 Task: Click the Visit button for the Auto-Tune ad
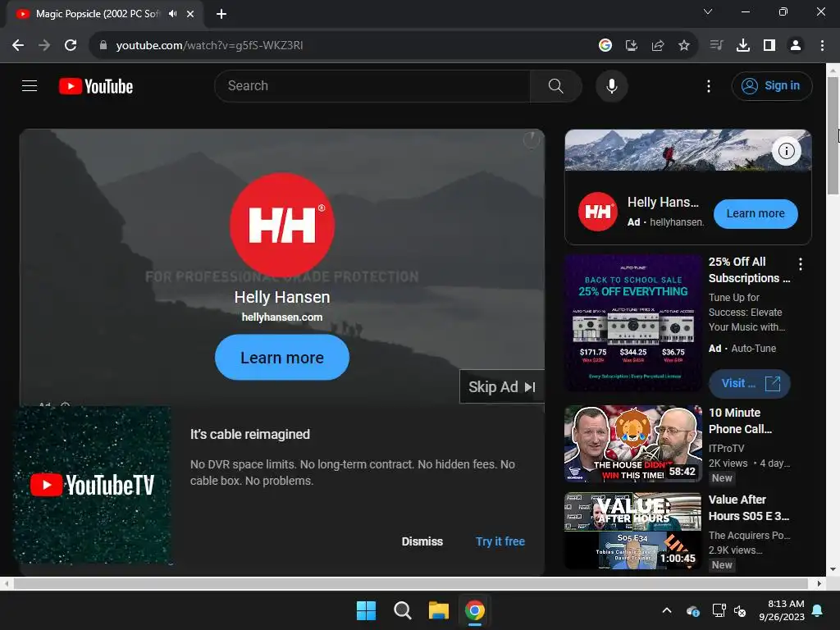750,384
